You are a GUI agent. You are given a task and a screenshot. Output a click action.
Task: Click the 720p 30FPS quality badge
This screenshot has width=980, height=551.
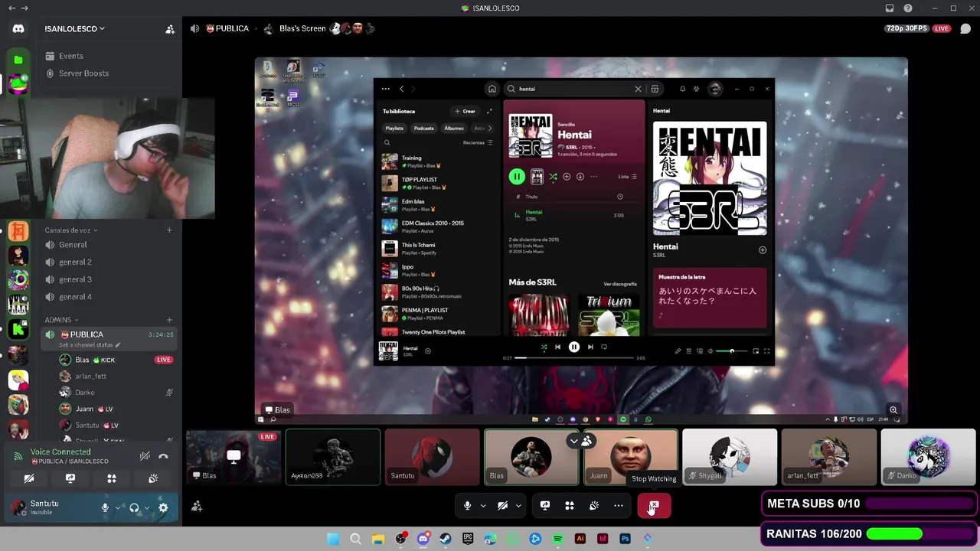[906, 28]
